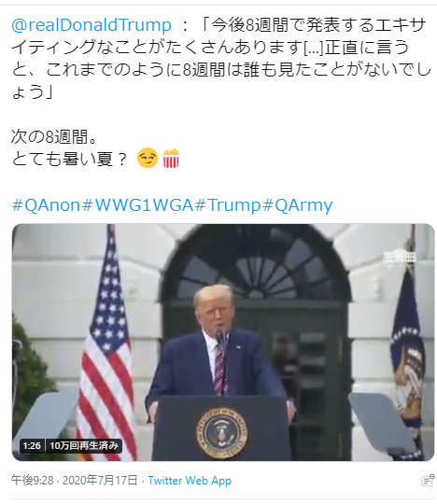Open the 午後9:28 timestamp link
The width and height of the screenshot is (437, 504).
[33, 481]
